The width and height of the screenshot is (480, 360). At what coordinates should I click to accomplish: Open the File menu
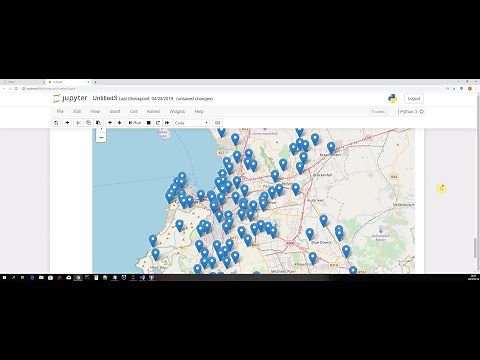point(60,111)
